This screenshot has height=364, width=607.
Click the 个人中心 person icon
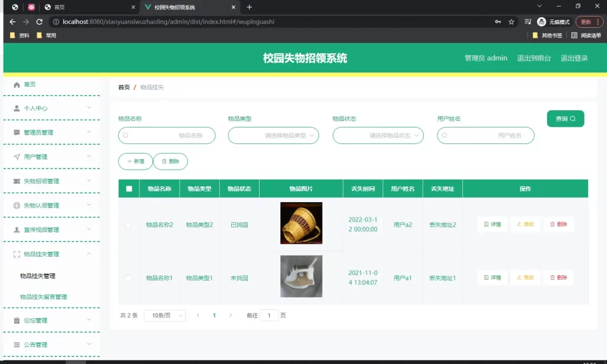(x=17, y=108)
